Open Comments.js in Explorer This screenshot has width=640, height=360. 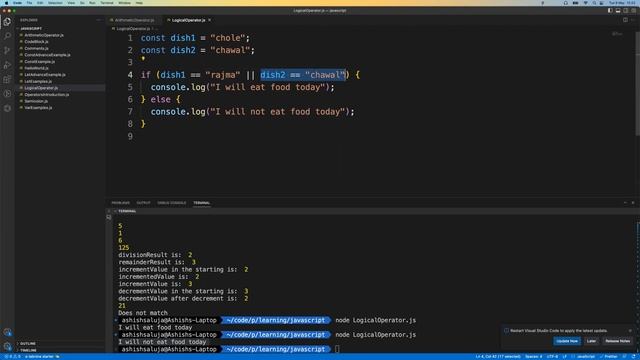pyautogui.click(x=36, y=48)
